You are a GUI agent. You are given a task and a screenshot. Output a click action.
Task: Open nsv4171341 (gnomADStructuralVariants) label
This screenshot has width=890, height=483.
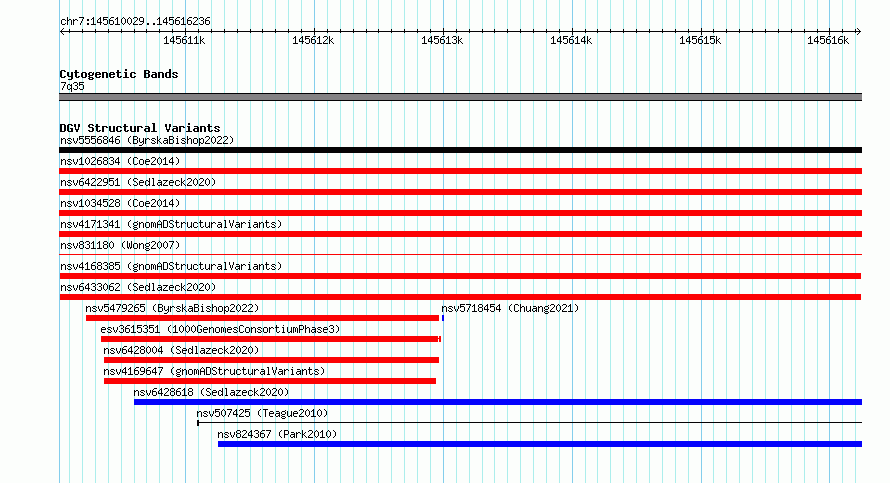(171, 224)
